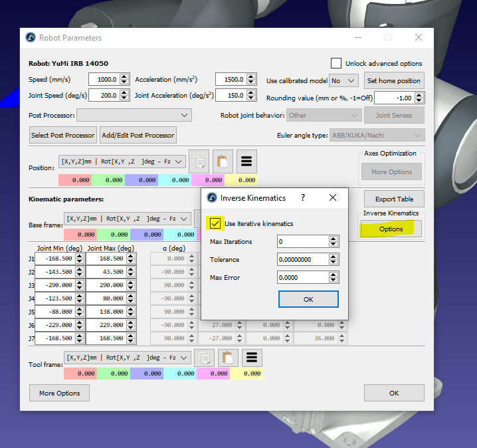This screenshot has height=448, width=477.
Task: Click the copy icon for Tool frame
Action: tap(206, 358)
